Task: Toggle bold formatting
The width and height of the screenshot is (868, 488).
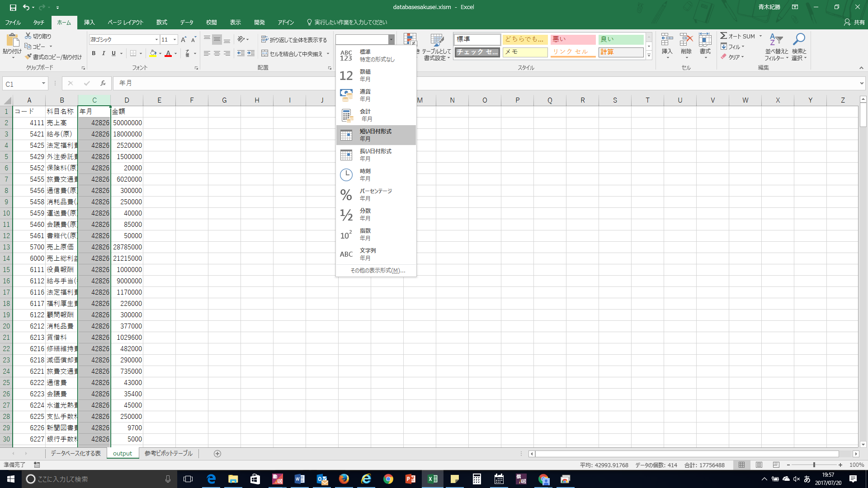Action: click(x=94, y=53)
